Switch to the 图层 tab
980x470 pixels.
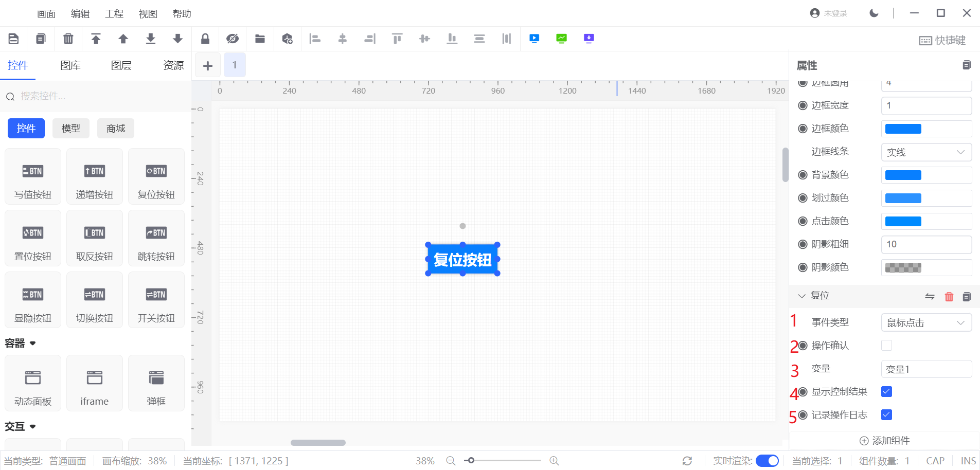click(x=121, y=65)
